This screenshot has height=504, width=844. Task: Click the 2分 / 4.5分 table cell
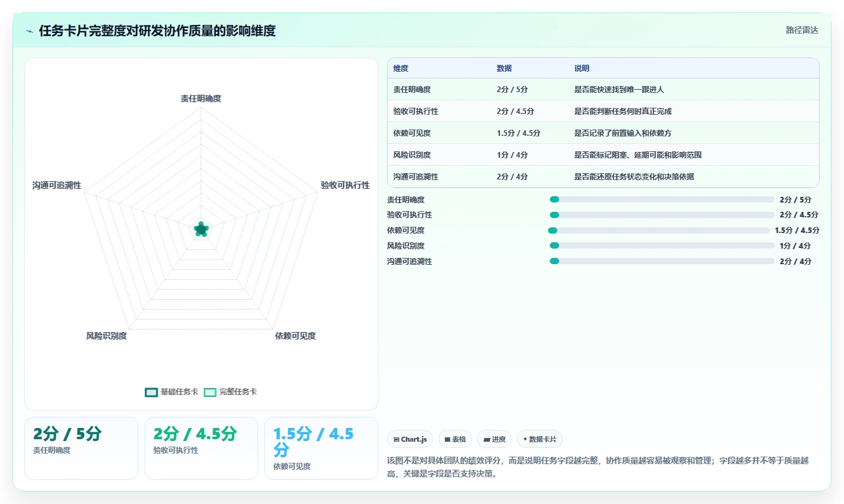516,112
